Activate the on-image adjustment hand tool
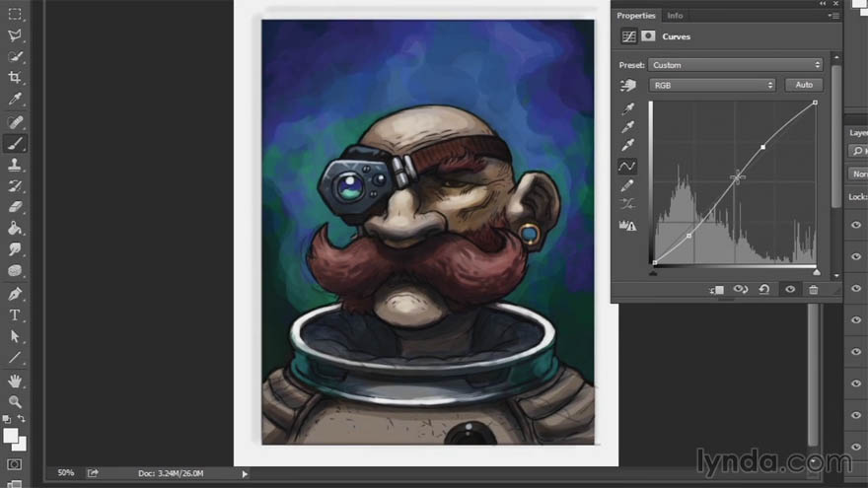This screenshot has height=488, width=868. click(628, 85)
